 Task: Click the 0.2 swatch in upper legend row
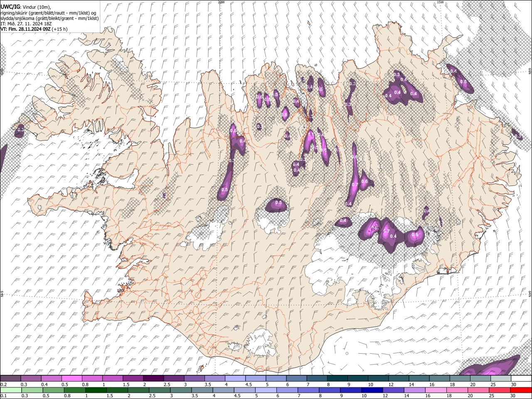click(x=10, y=379)
